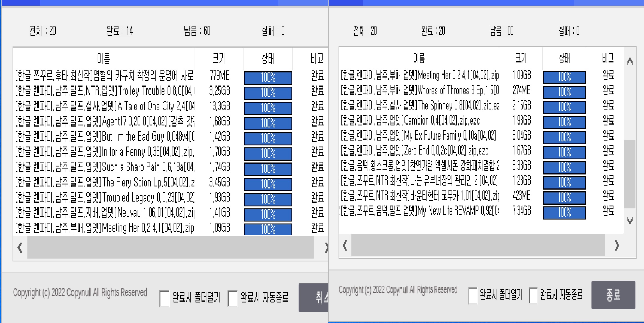Click up arrow of right window's vertical scrollbar
Screen dimensions: 644x323
pos(630,61)
